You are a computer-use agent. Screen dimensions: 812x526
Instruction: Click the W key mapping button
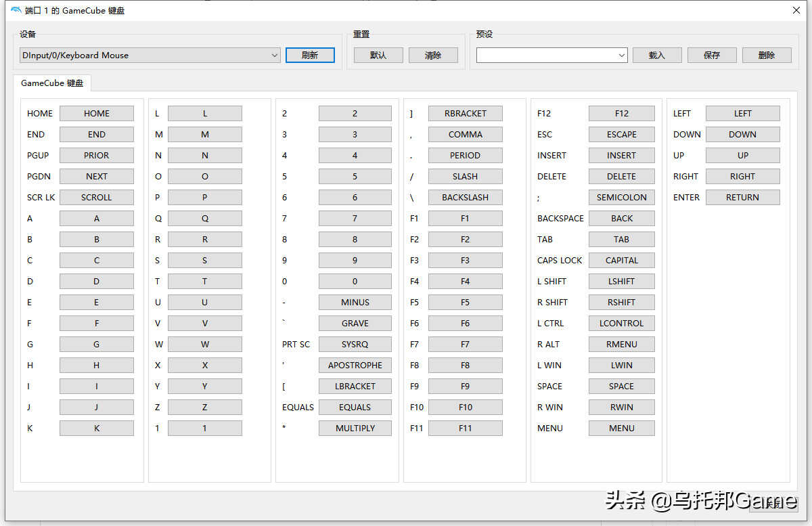tap(205, 345)
